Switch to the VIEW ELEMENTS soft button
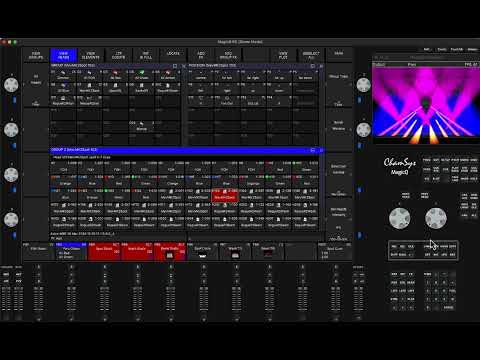The width and height of the screenshot is (480, 360). [x=91, y=55]
